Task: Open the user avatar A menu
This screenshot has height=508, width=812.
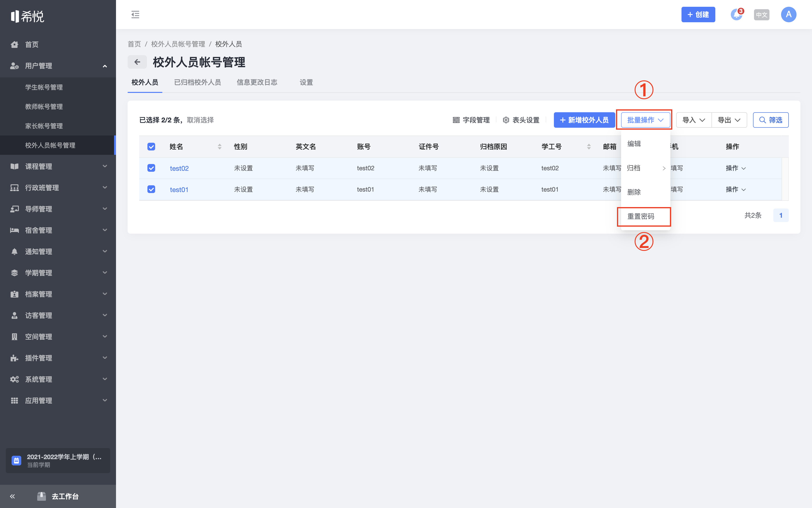Action: (x=789, y=15)
